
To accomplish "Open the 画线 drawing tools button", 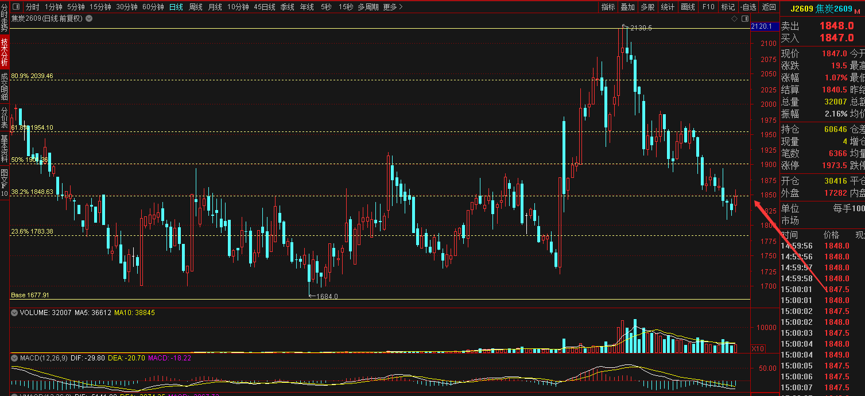I will coord(687,7).
